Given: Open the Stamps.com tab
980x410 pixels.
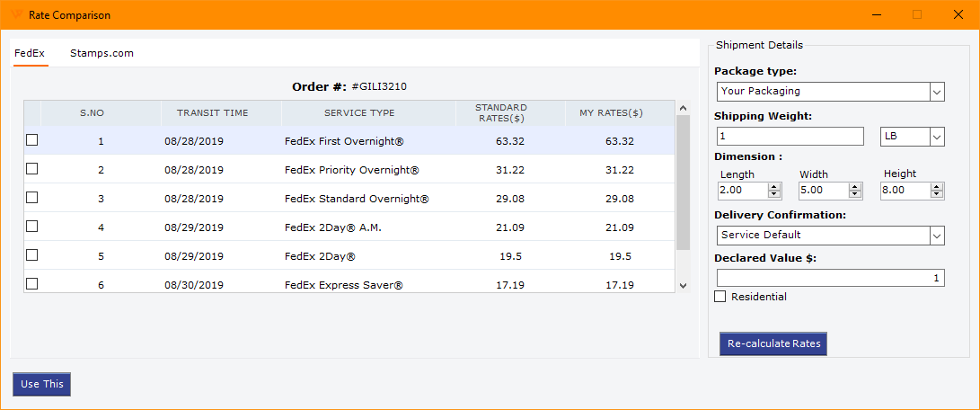Looking at the screenshot, I should [102, 53].
